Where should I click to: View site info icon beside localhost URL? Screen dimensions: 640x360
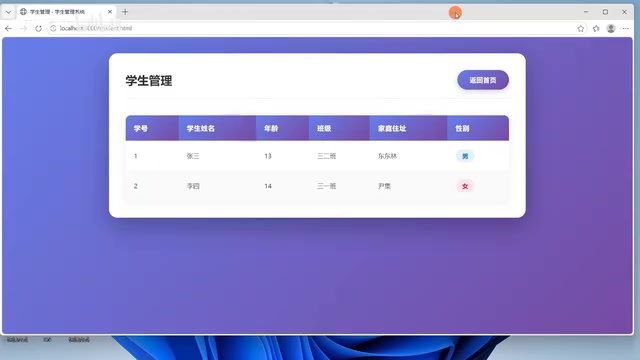(x=53, y=29)
